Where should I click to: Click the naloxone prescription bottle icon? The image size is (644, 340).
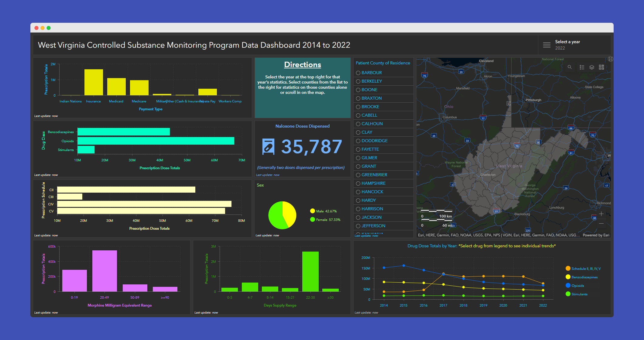268,146
